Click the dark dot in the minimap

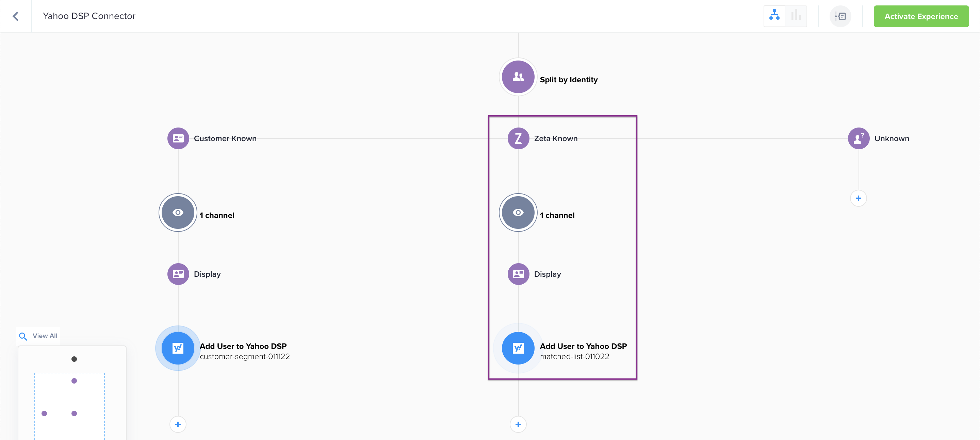tap(74, 359)
